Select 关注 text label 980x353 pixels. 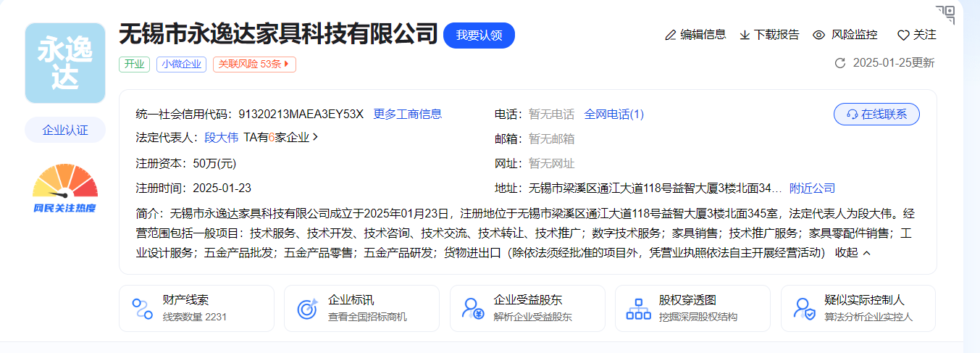click(x=925, y=35)
